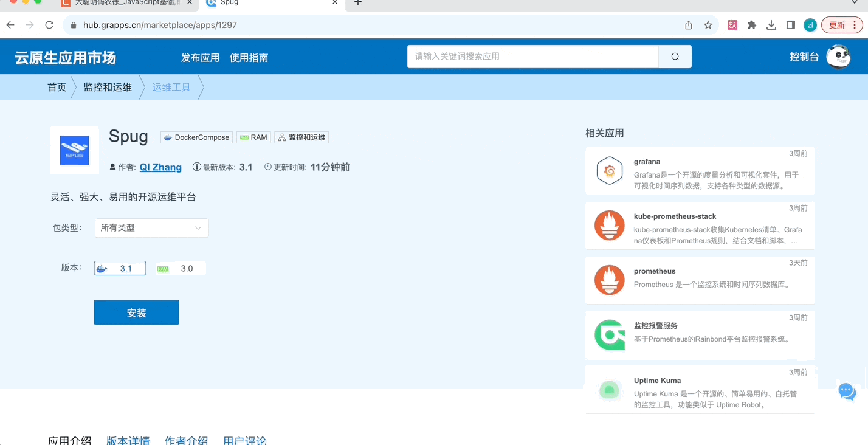Click the prometheus flame icon
The image size is (868, 445).
pos(610,280)
